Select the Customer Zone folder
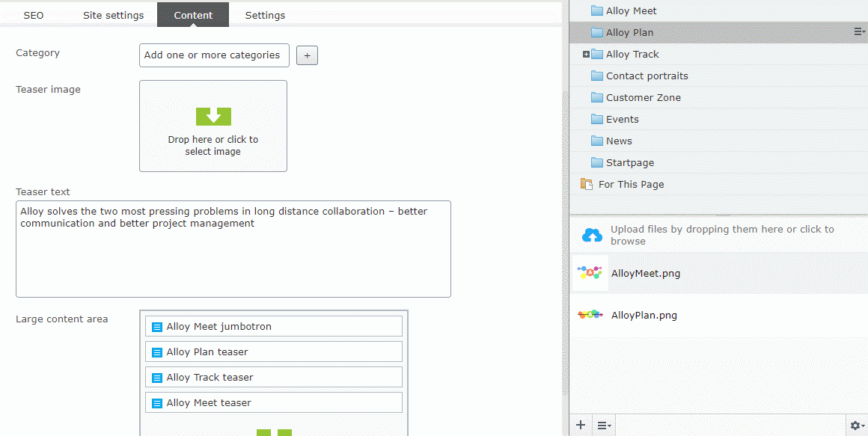868x436 pixels. pyautogui.click(x=643, y=97)
